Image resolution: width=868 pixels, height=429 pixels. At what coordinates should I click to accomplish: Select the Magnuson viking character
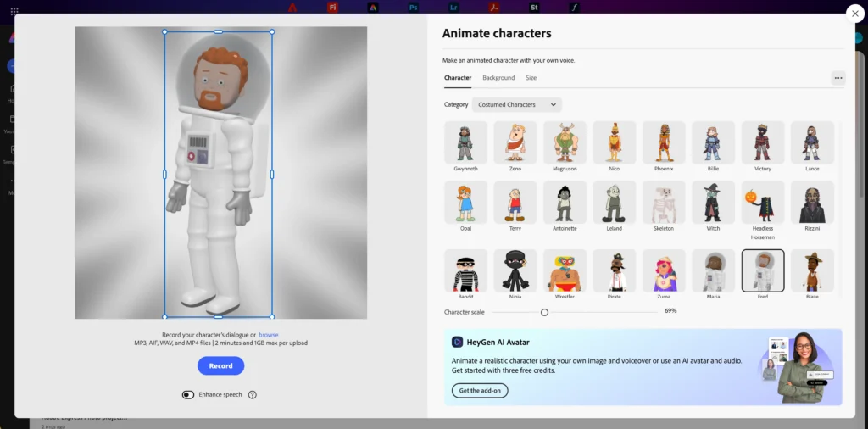(x=565, y=142)
